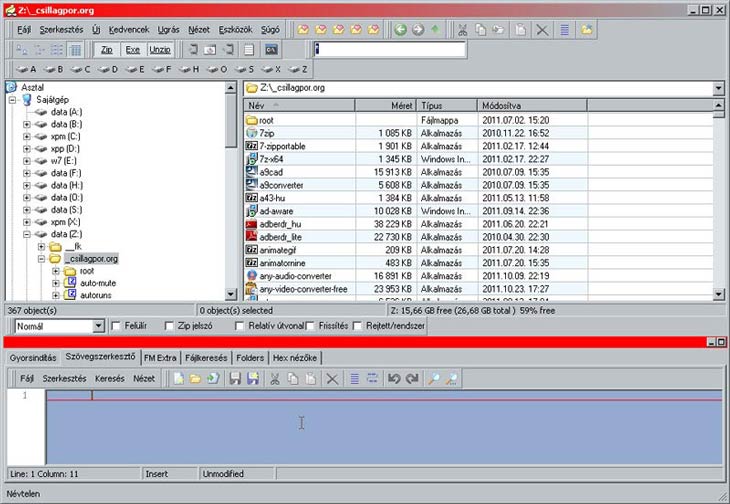Collapse the data (Z:) drive node
Image resolution: width=730 pixels, height=504 pixels.
click(x=27, y=234)
